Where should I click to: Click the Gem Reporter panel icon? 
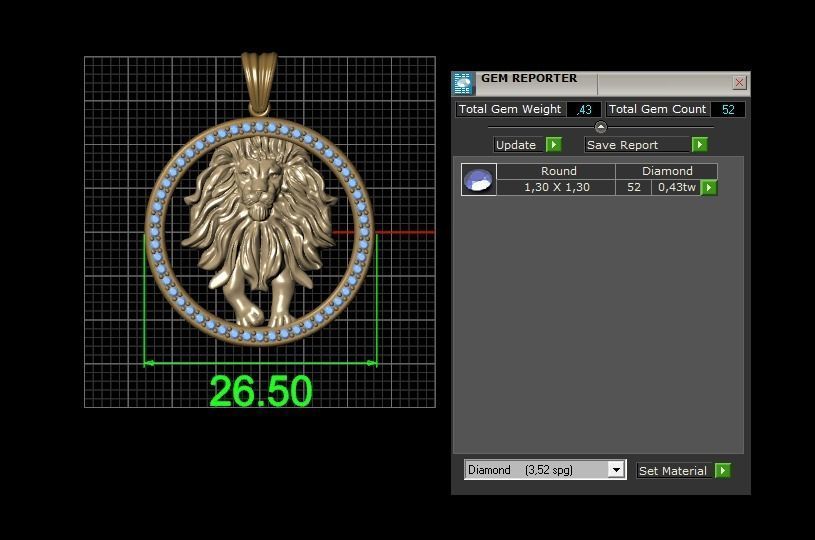point(463,83)
